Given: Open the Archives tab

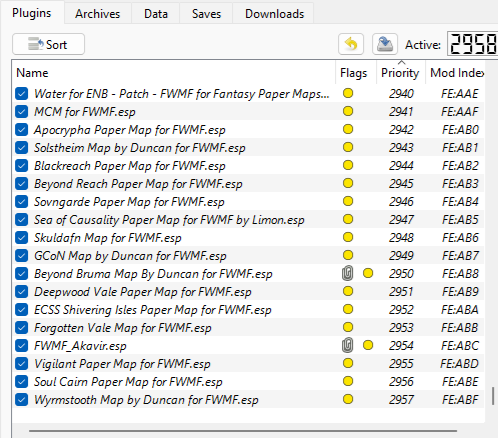Looking at the screenshot, I should pos(97,14).
